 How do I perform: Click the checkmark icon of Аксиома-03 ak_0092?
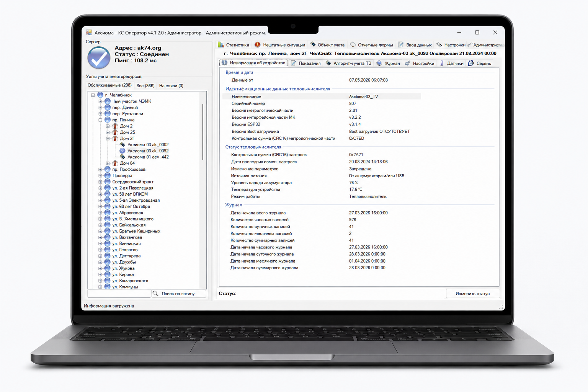122,151
